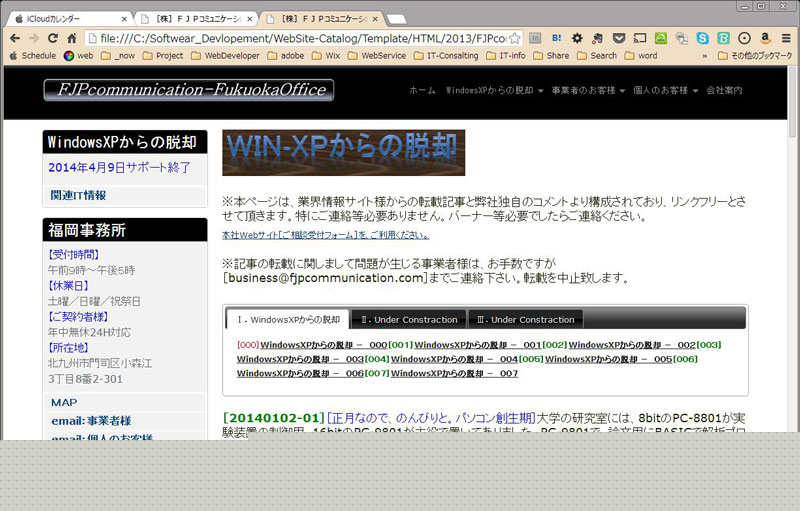This screenshot has height=511, width=800.
Task: Open a new browser tab
Action: tap(396, 19)
